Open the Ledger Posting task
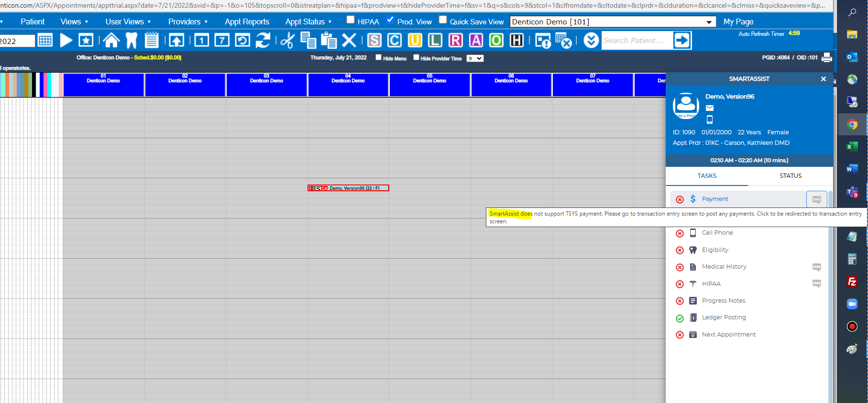The width and height of the screenshot is (868, 403). [x=724, y=317]
